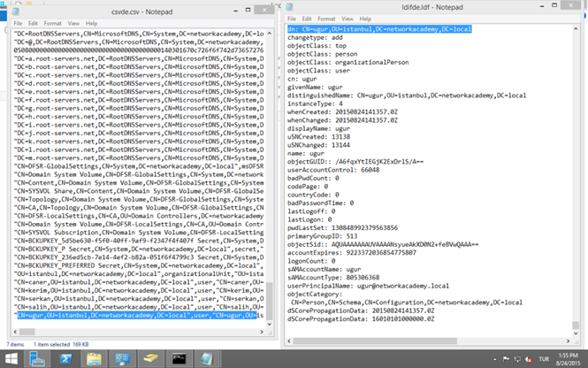The image size is (588, 368).
Task: Click ldifde.ldf horizontal scrollbar thumb
Action: (x=375, y=341)
